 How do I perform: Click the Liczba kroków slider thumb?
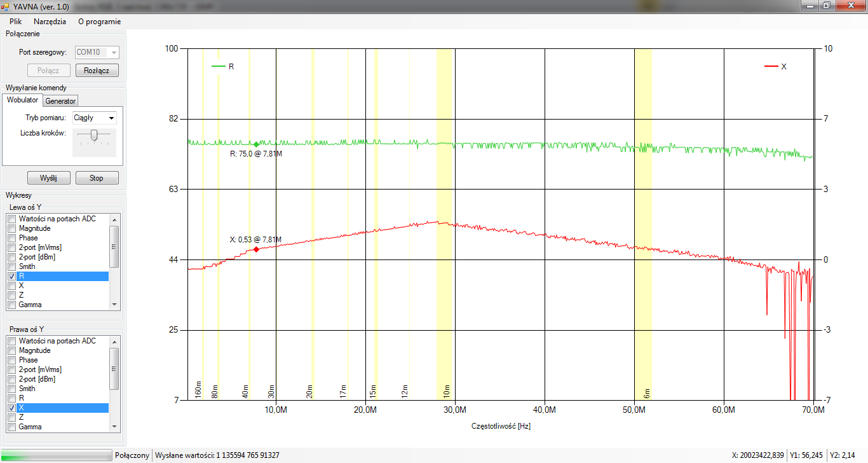tap(94, 135)
